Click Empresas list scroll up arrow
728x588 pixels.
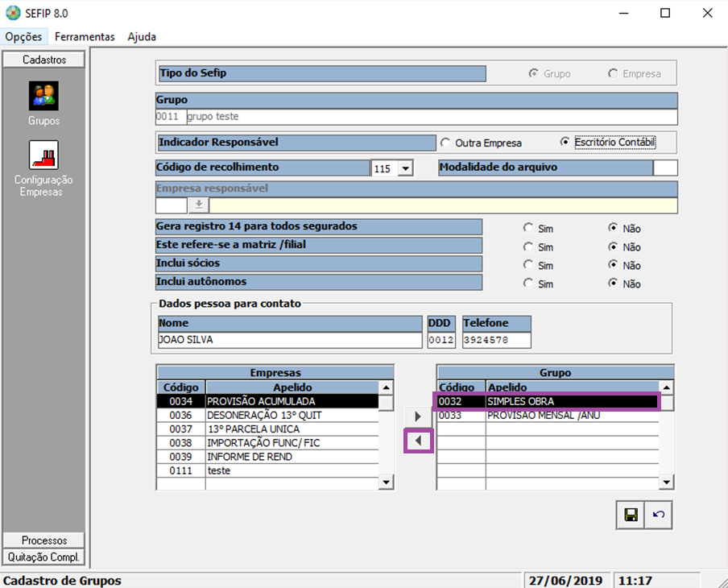(386, 387)
